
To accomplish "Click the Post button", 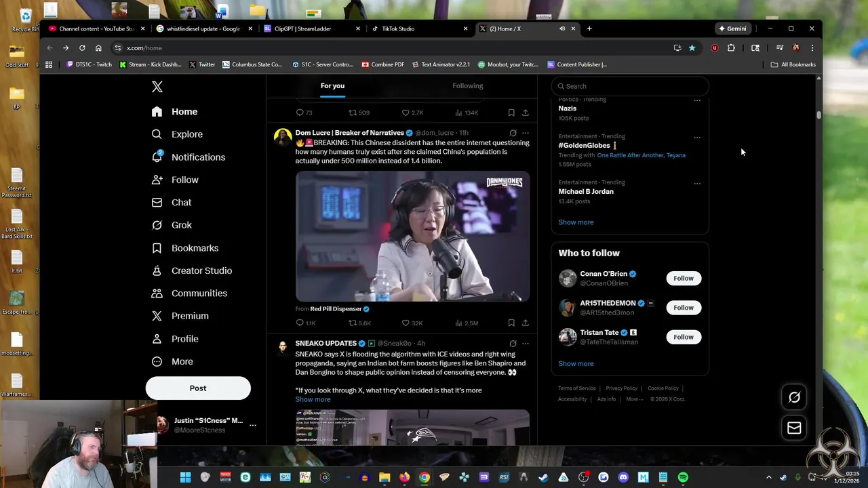I will pyautogui.click(x=198, y=388).
